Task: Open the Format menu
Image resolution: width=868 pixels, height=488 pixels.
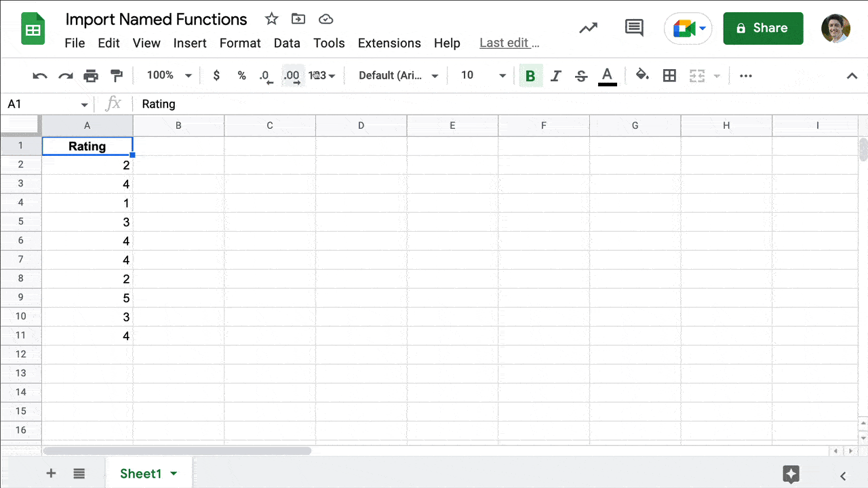Action: (x=240, y=43)
